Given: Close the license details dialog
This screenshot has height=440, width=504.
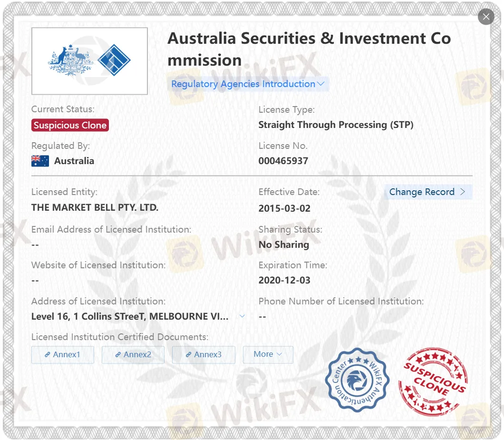Looking at the screenshot, I should coord(486,17).
